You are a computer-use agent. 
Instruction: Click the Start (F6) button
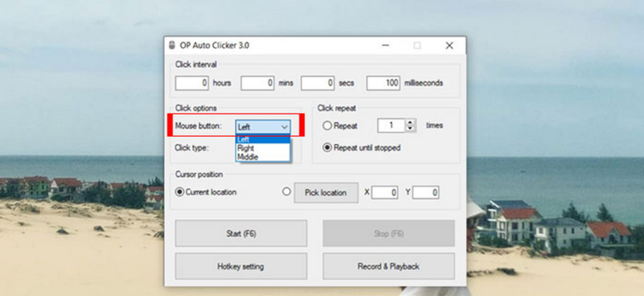click(241, 233)
